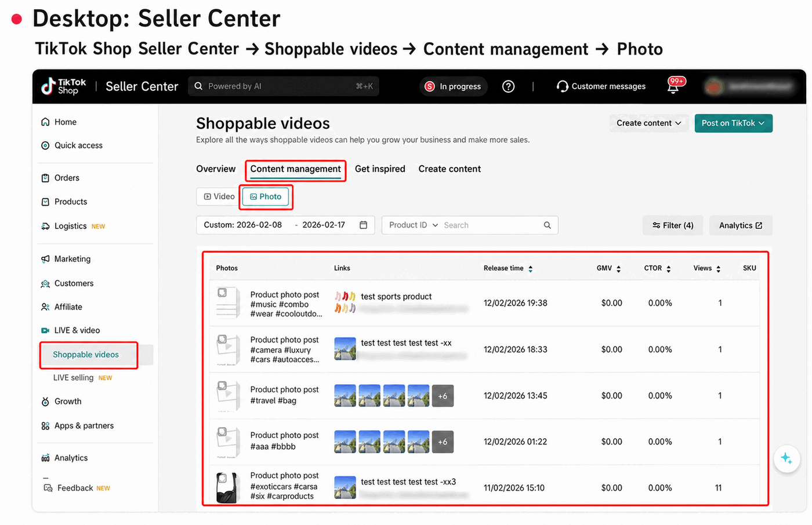Focus the Product ID search input
This screenshot has height=525, width=812.
coord(492,225)
